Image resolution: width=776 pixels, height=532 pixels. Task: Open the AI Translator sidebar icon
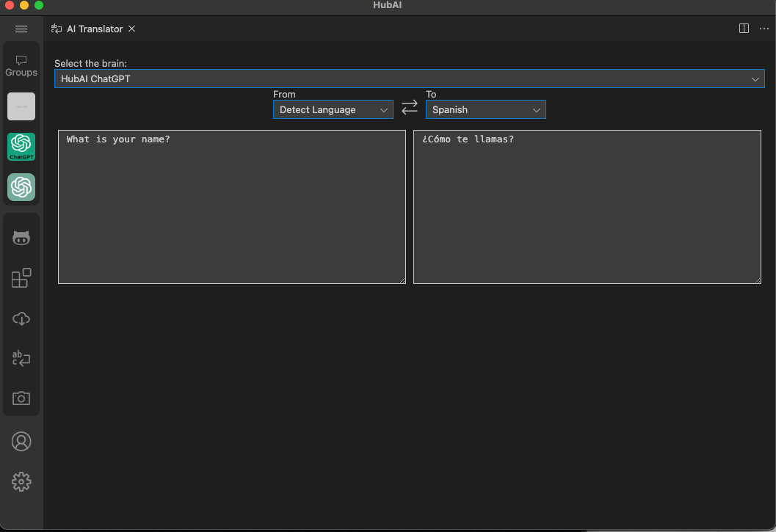[21, 358]
